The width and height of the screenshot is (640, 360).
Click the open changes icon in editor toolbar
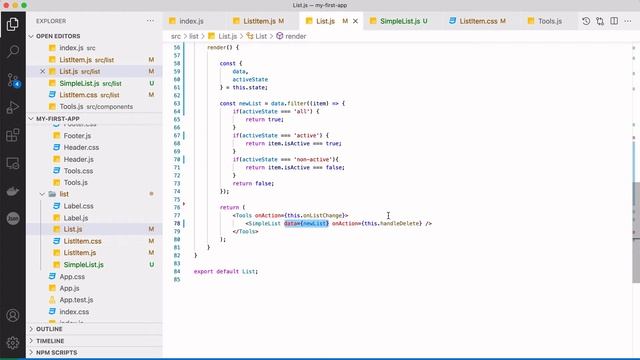pos(600,21)
